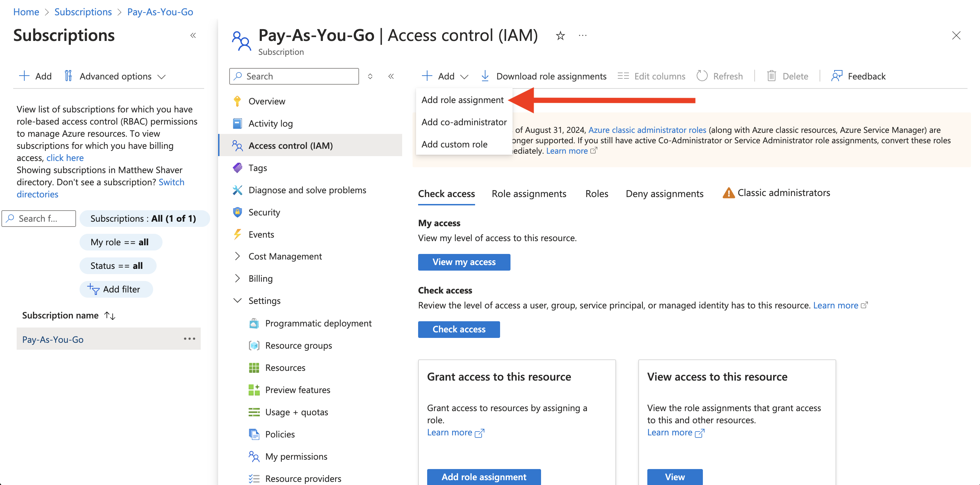Image resolution: width=980 pixels, height=485 pixels.
Task: Click the View my access button
Action: click(x=464, y=262)
